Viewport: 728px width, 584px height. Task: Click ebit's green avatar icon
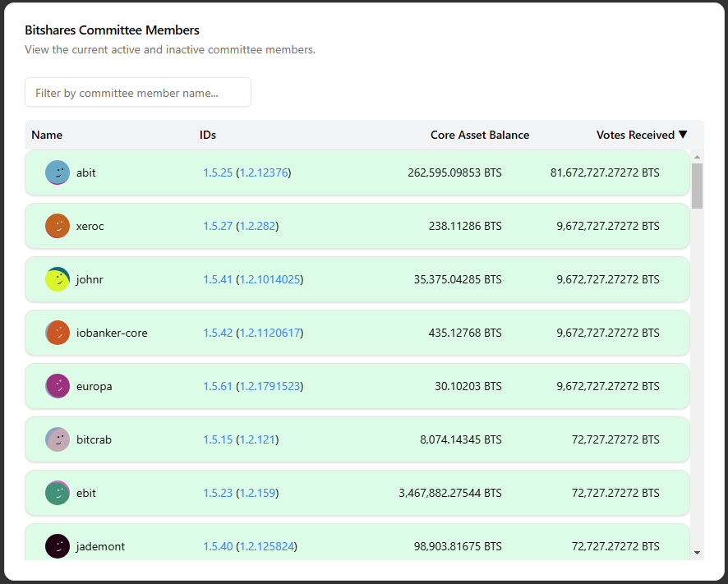coord(58,493)
